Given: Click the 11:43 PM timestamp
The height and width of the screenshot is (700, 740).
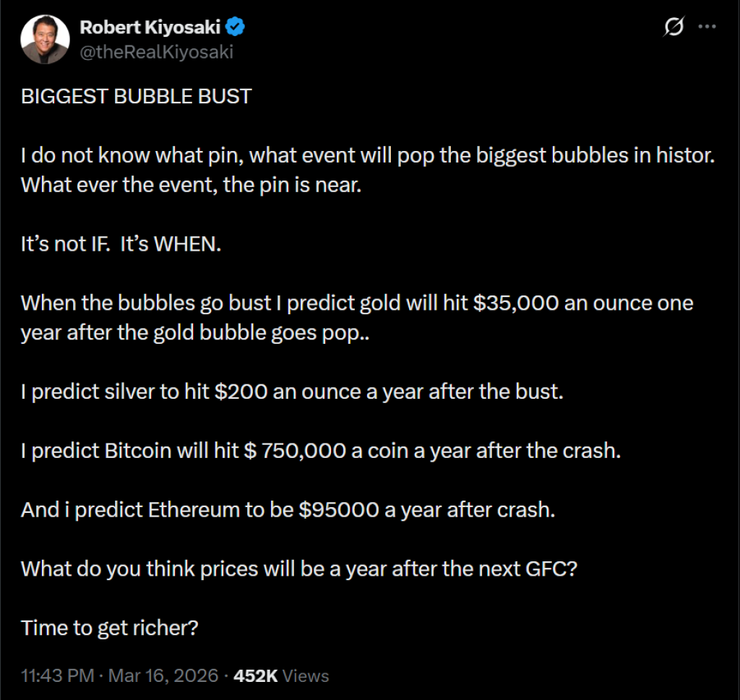Looking at the screenshot, I should click(58, 676).
